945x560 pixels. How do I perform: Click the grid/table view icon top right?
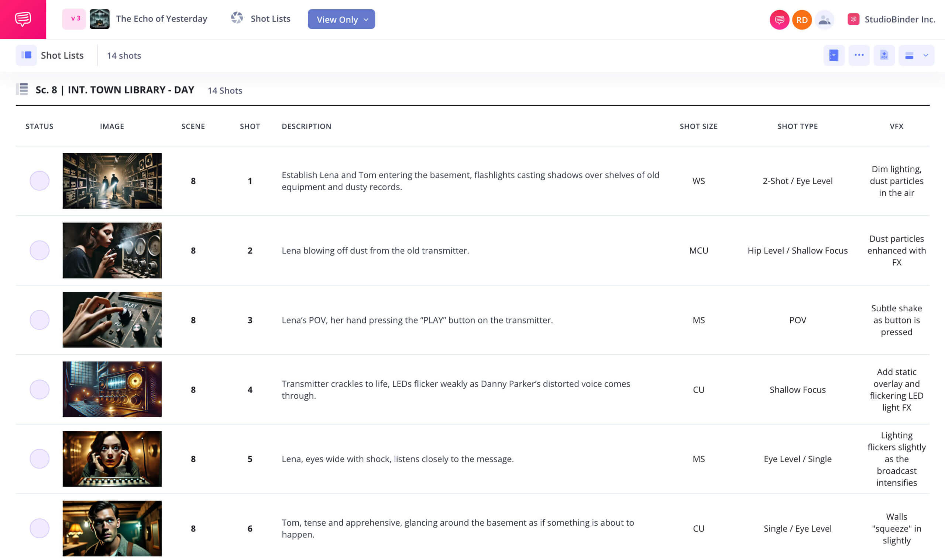[x=910, y=55]
